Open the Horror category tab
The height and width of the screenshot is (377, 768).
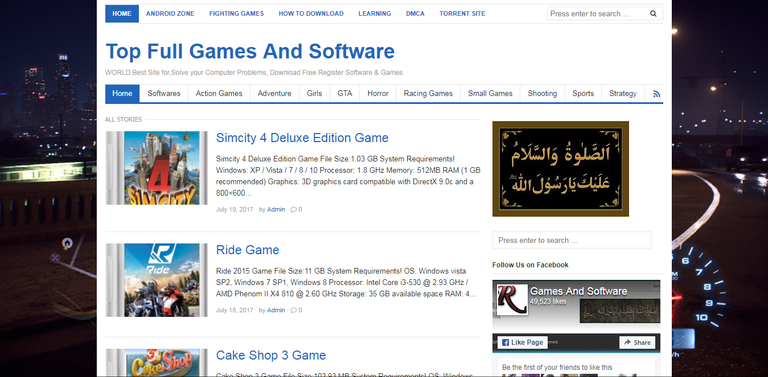(x=378, y=94)
